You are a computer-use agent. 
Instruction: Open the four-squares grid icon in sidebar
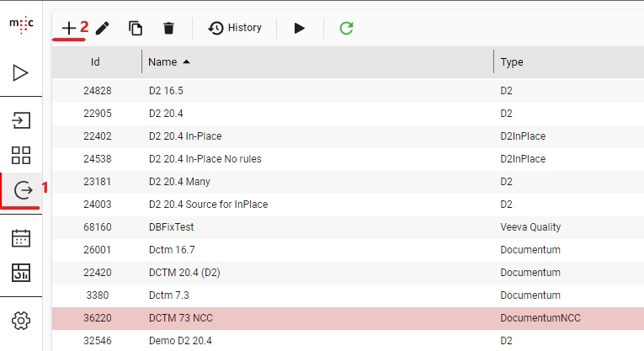tap(21, 155)
